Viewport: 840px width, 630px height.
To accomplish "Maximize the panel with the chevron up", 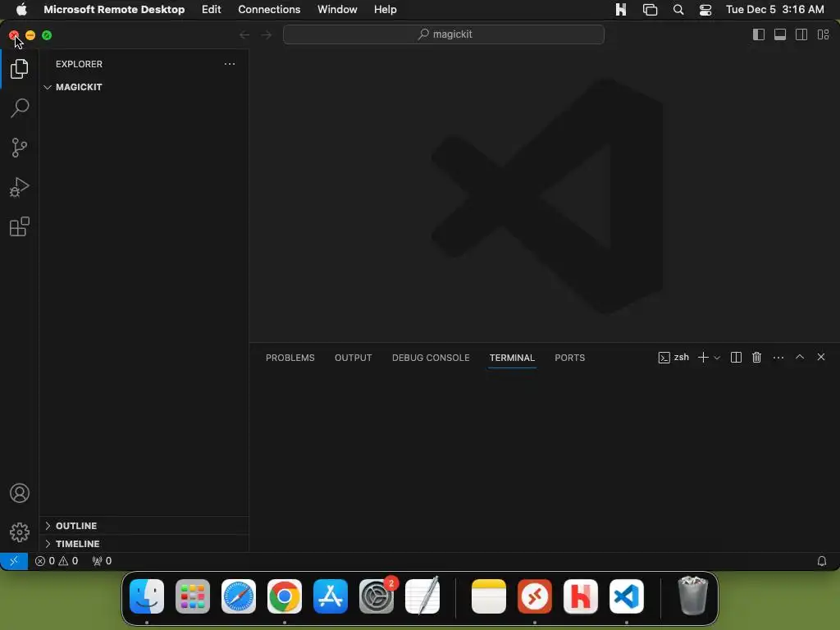I will point(799,357).
